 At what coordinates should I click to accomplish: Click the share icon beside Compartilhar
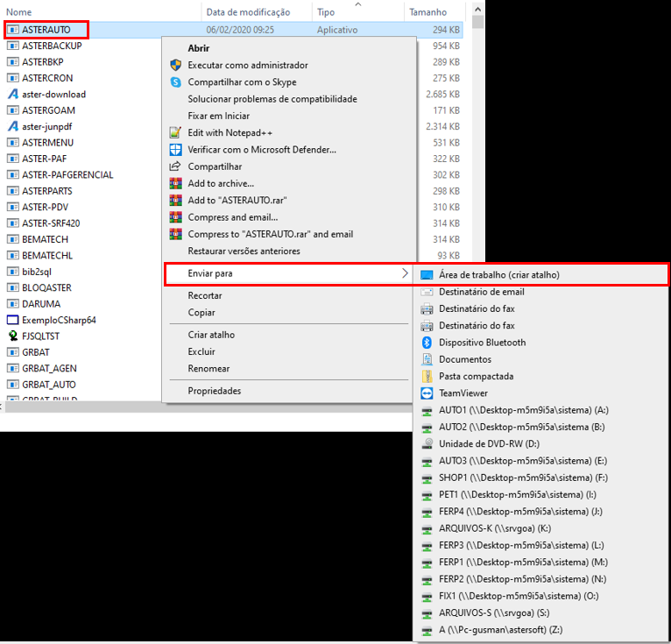pyautogui.click(x=175, y=166)
